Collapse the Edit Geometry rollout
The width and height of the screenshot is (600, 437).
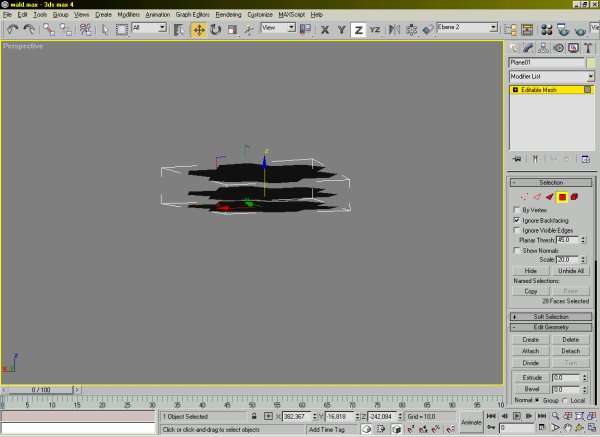coord(551,327)
